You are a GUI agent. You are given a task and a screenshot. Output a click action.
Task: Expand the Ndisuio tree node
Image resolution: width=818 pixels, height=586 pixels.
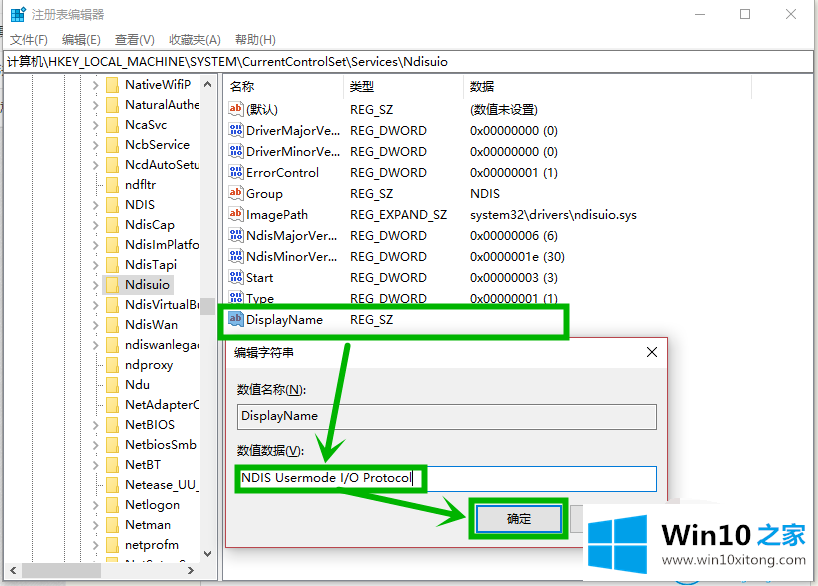click(x=95, y=285)
